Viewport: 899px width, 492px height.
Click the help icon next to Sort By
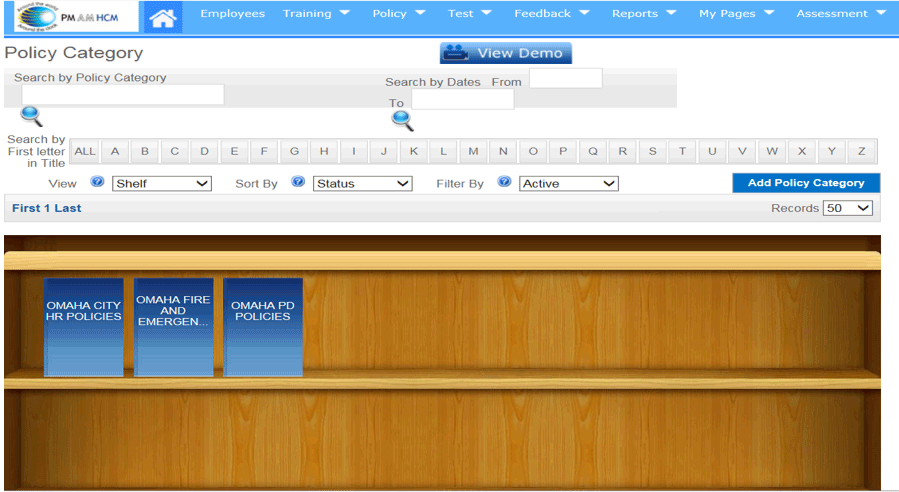(x=298, y=182)
